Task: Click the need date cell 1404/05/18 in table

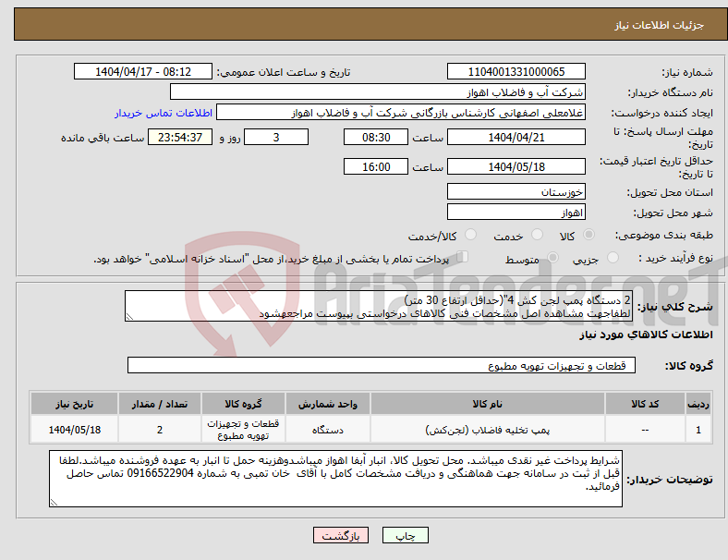Action: coord(74,430)
